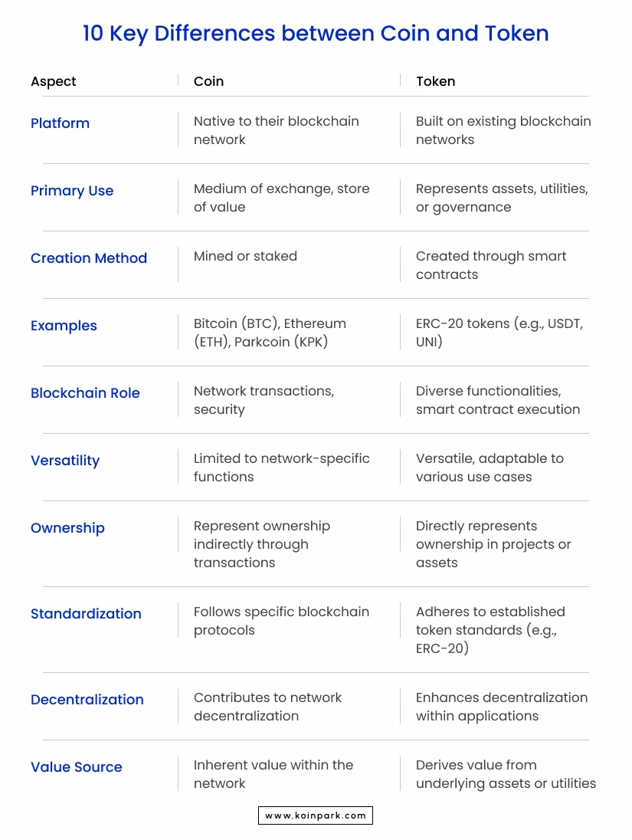
Task: Click the 'Created through smart contracts' cell
Action: point(490,265)
